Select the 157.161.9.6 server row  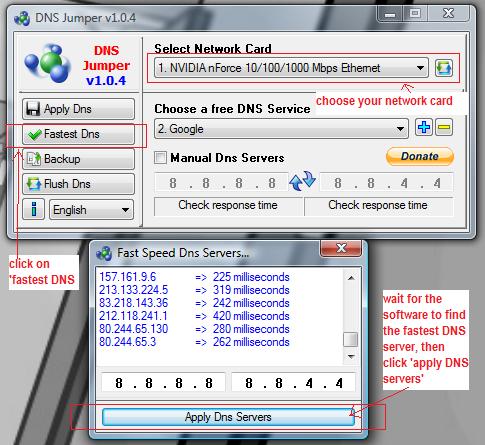(194, 277)
